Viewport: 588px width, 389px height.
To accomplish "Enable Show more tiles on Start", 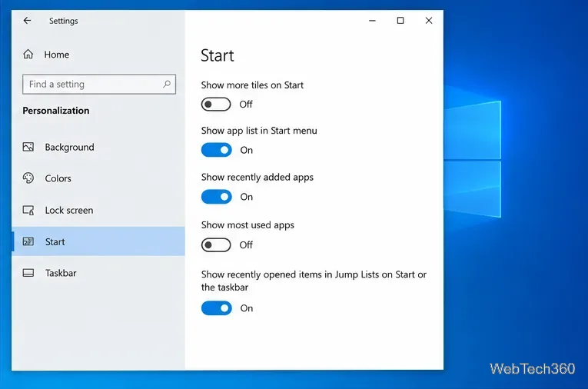I will pos(216,105).
